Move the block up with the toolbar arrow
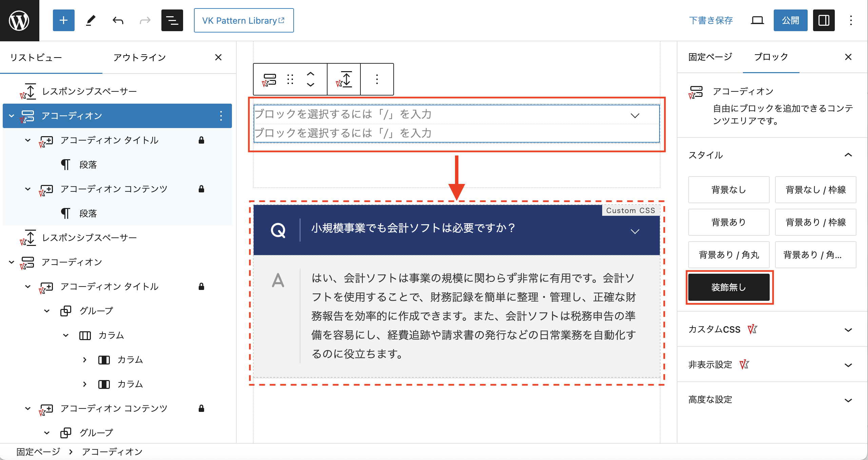 point(311,74)
